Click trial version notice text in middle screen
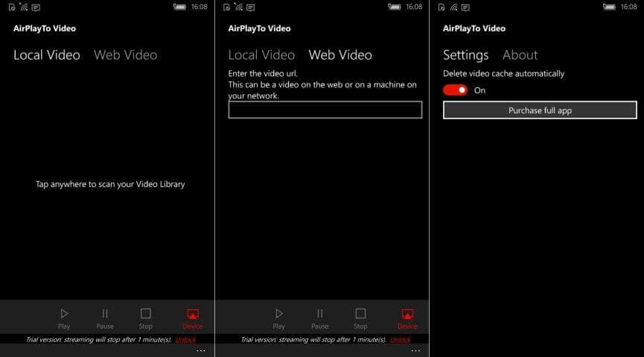The image size is (644, 357). click(x=313, y=340)
